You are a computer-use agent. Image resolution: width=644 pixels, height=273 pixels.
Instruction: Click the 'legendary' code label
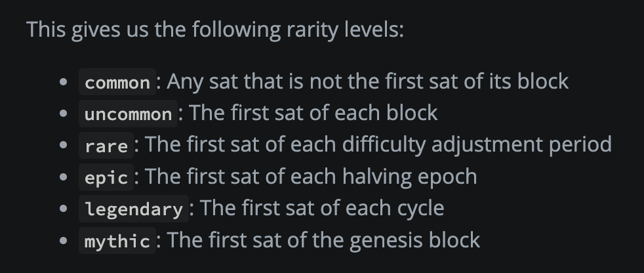click(x=134, y=209)
